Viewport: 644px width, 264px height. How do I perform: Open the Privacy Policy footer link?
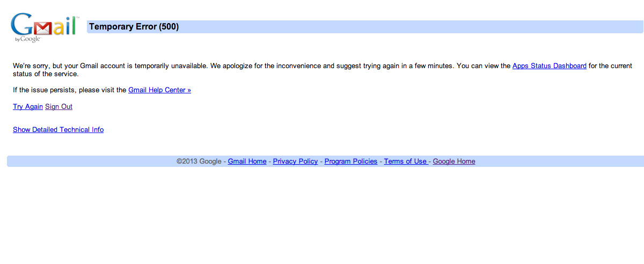pyautogui.click(x=295, y=162)
